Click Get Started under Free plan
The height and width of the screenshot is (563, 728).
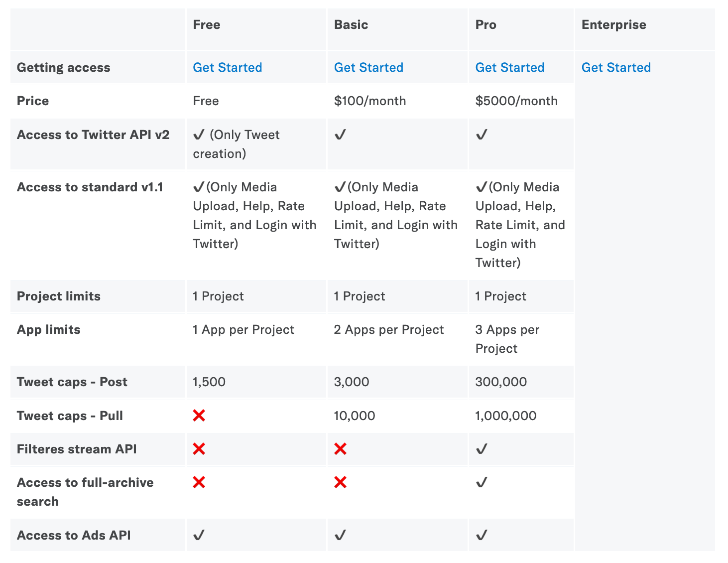point(227,67)
